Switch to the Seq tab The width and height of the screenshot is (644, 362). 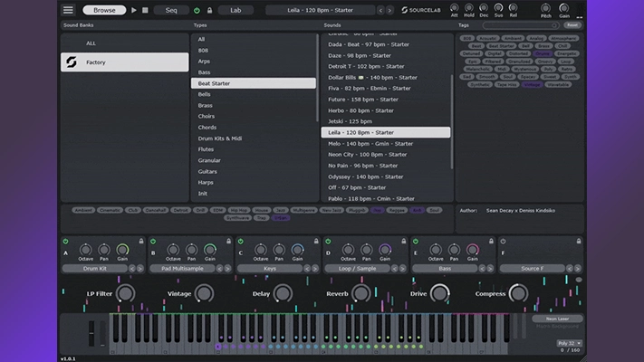point(171,10)
